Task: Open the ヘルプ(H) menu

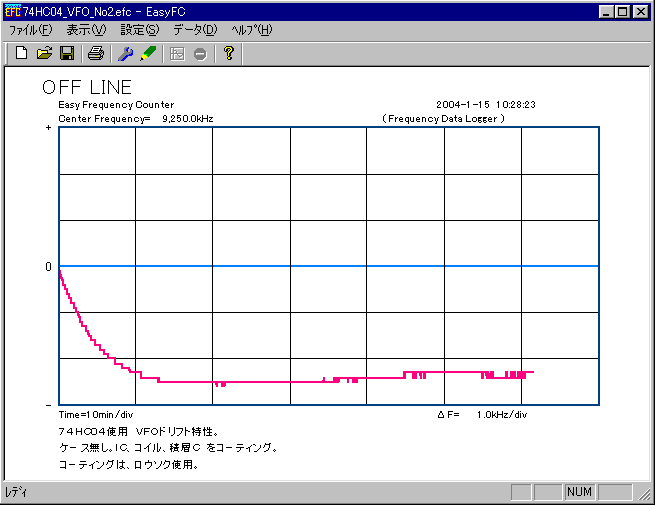Action: click(251, 30)
